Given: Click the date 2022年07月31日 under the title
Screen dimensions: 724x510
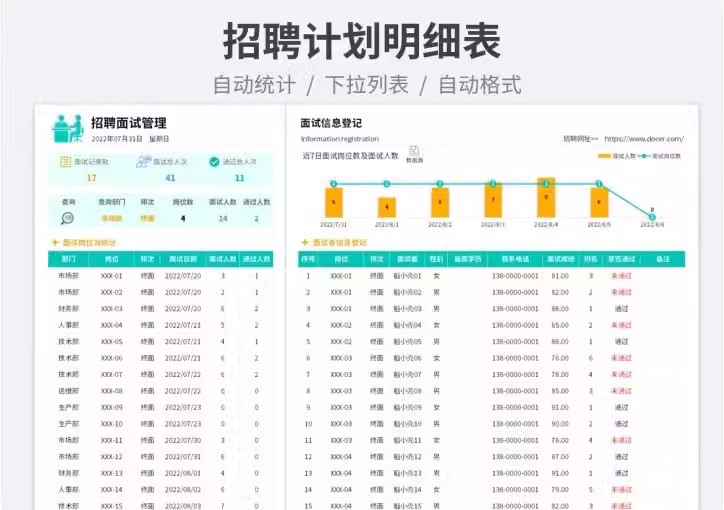Looking at the screenshot, I should click(x=117, y=139).
